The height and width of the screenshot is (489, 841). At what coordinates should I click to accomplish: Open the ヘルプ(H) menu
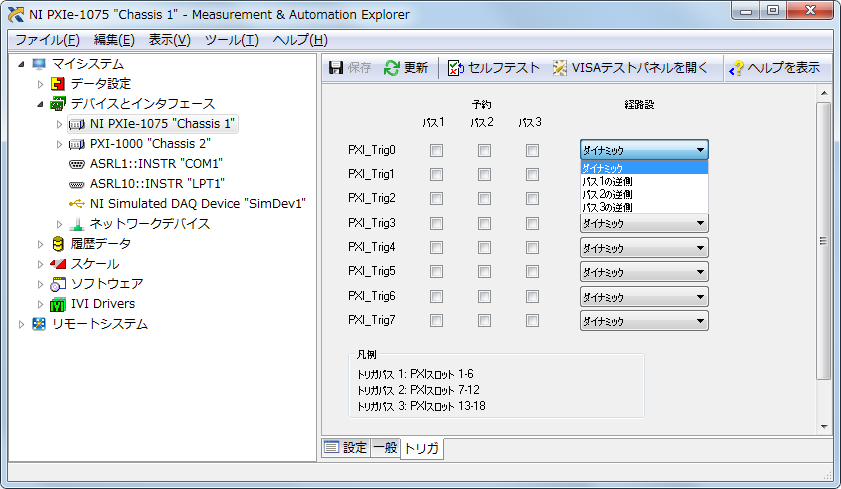coord(300,40)
